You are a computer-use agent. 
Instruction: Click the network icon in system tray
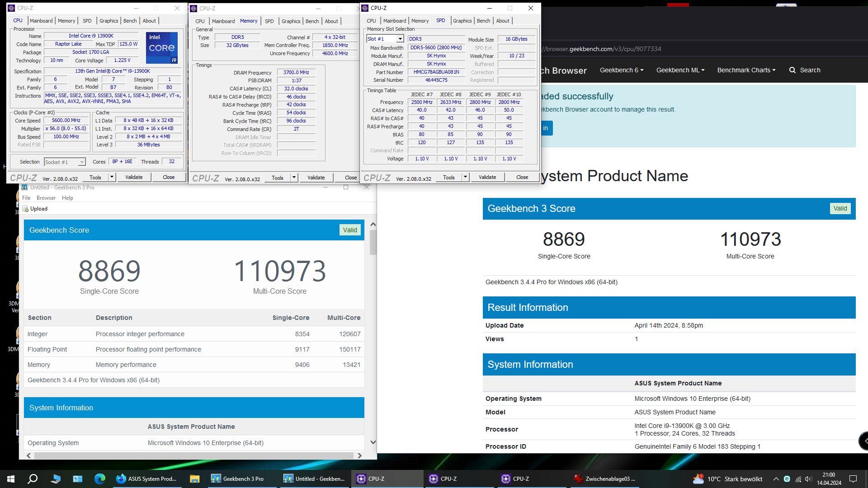[x=798, y=479]
